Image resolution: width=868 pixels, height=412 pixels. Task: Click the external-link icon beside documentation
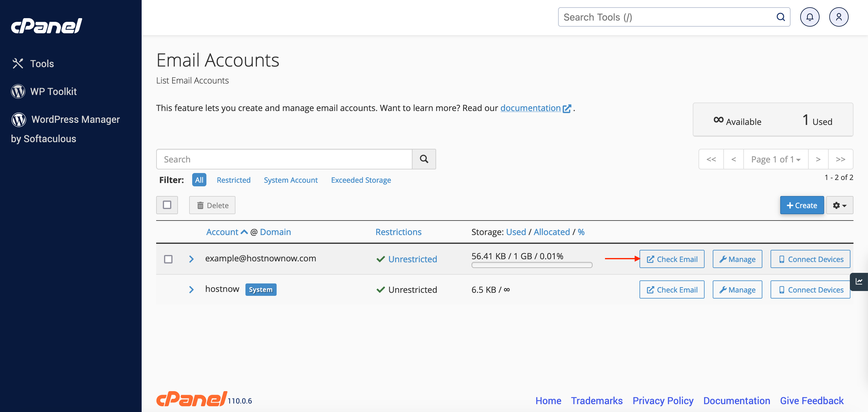point(567,109)
